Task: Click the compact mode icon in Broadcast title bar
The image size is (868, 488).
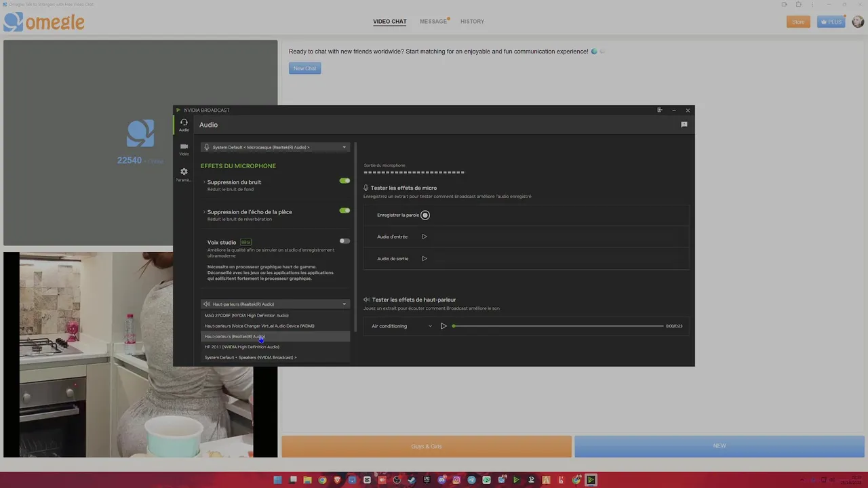Action: click(659, 110)
